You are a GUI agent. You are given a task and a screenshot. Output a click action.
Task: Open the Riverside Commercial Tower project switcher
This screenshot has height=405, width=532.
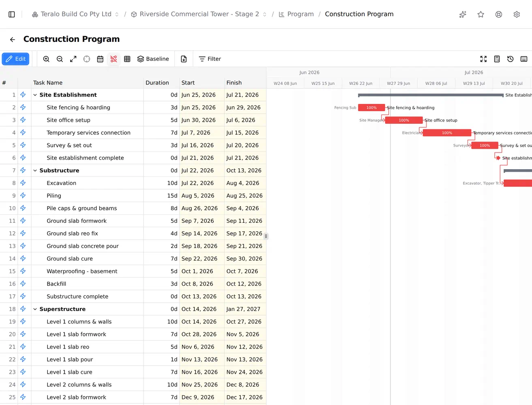point(199,14)
